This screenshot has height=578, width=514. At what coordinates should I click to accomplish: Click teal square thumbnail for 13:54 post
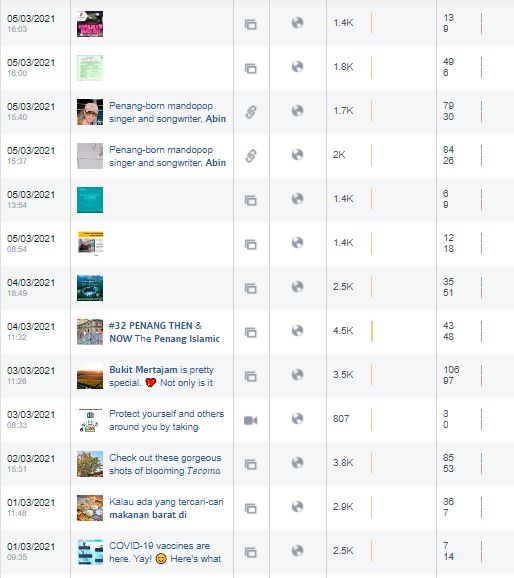point(90,200)
